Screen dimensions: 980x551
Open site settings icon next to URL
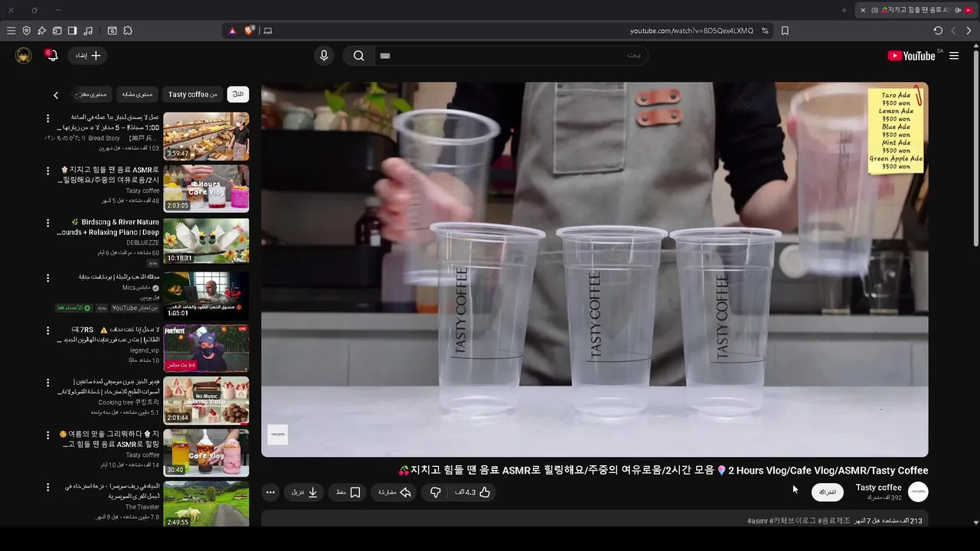pyautogui.click(x=765, y=31)
